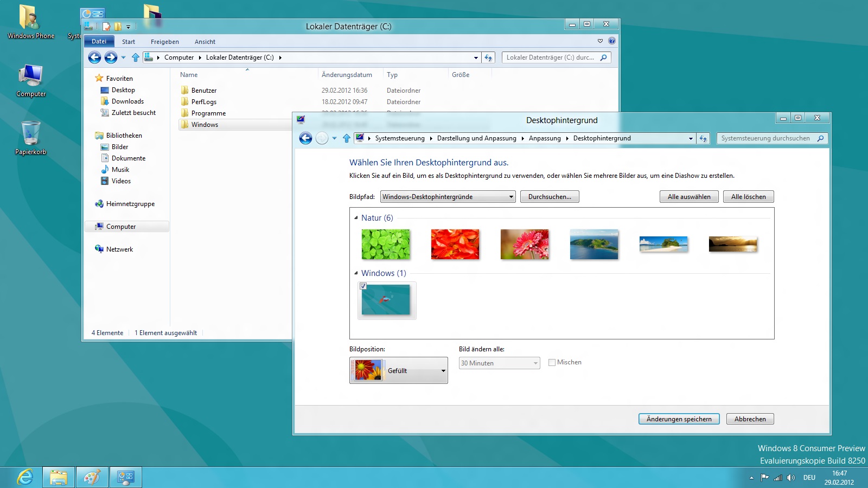Go up one level in Desktophintergrund window
Viewport: 868px width, 488px height.
point(347,138)
